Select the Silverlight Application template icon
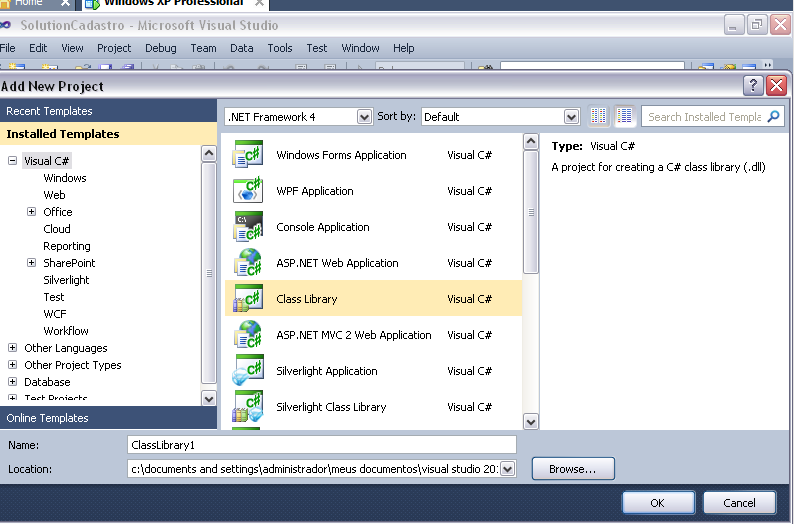 point(248,370)
